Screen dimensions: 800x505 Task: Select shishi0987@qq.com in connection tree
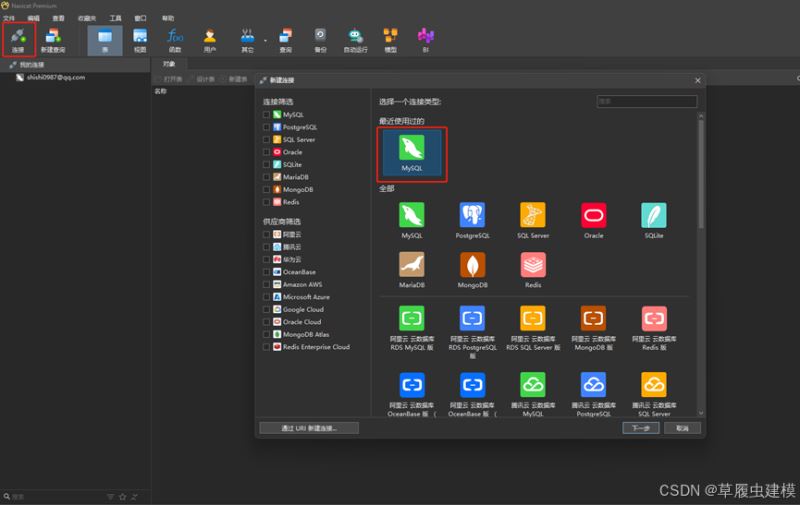point(56,78)
